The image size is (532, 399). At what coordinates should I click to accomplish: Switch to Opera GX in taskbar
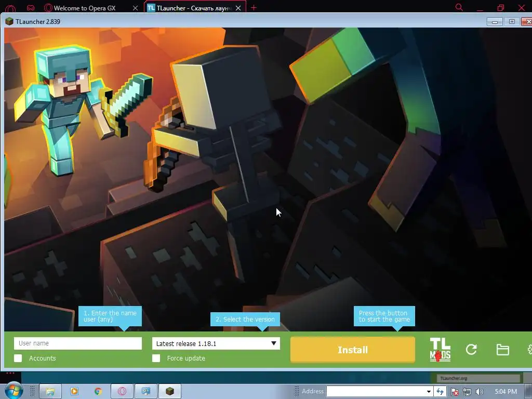point(122,391)
